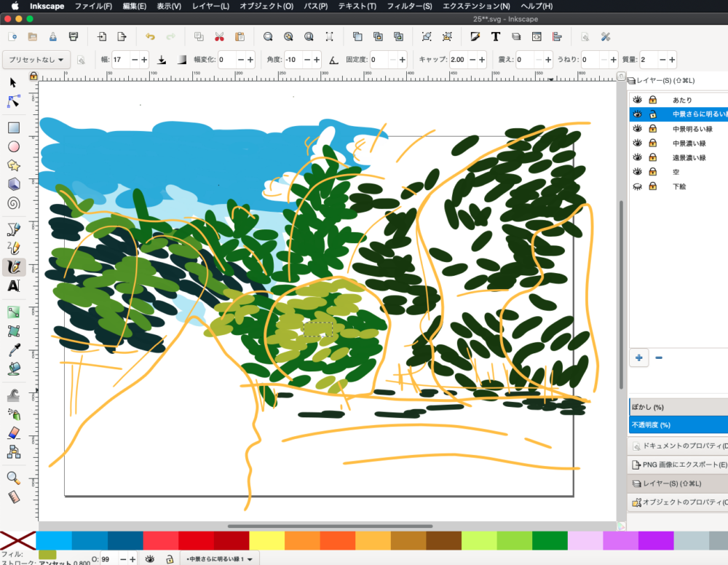This screenshot has height=565, width=728.
Task: Select the Eraser tool
Action: coord(14,432)
